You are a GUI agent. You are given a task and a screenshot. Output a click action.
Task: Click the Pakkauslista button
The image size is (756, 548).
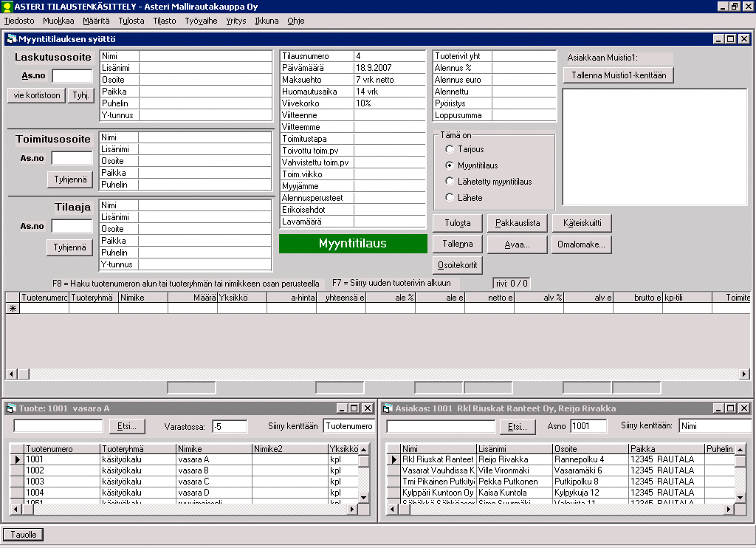[518, 223]
